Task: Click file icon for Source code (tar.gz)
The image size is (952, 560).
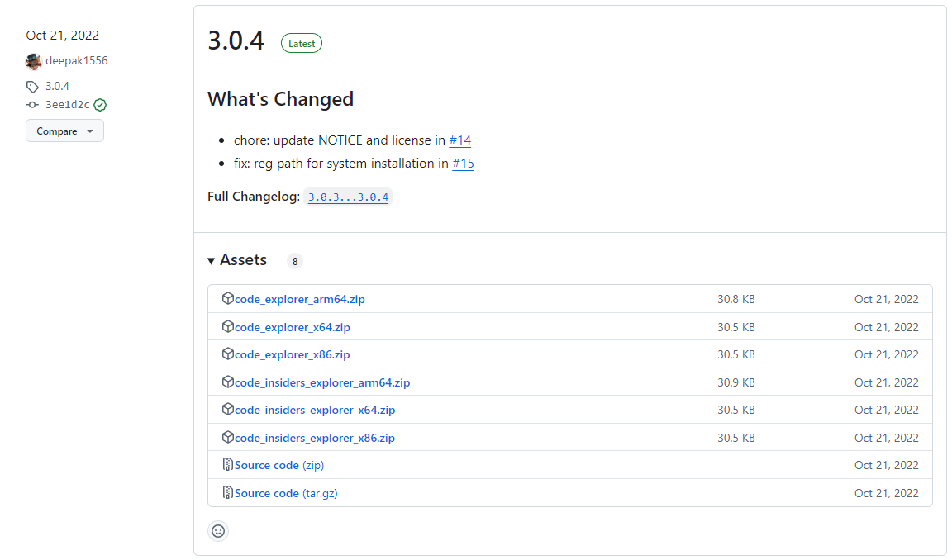Action: (228, 493)
